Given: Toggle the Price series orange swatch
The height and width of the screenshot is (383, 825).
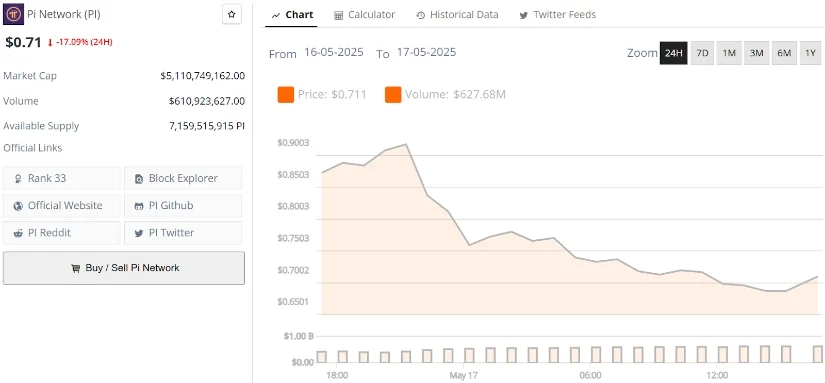Looking at the screenshot, I should pyautogui.click(x=286, y=95).
